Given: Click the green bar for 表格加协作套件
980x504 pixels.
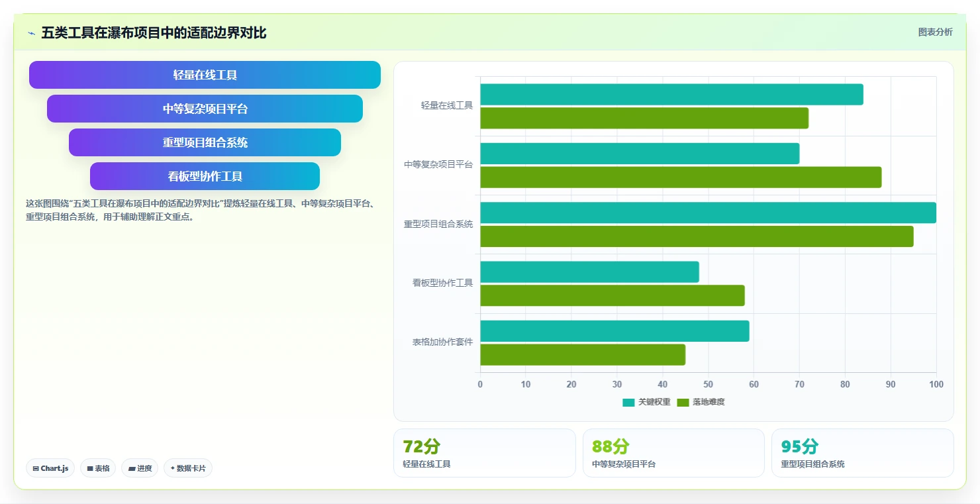Looking at the screenshot, I should coord(583,355).
